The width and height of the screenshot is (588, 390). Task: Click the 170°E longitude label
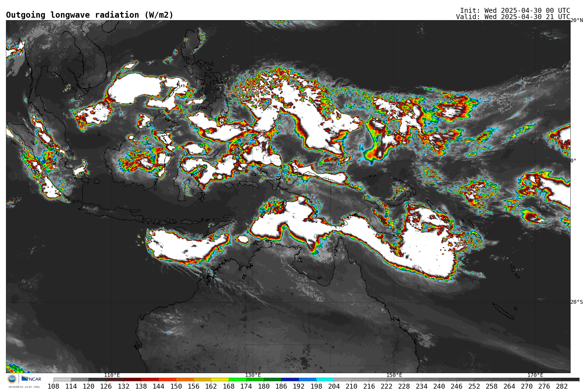(x=535, y=375)
